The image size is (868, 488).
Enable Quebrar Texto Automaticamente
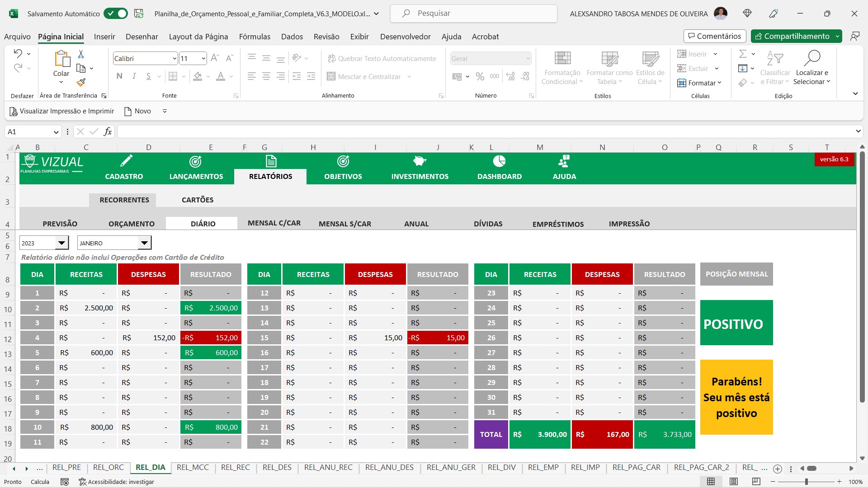click(x=382, y=58)
